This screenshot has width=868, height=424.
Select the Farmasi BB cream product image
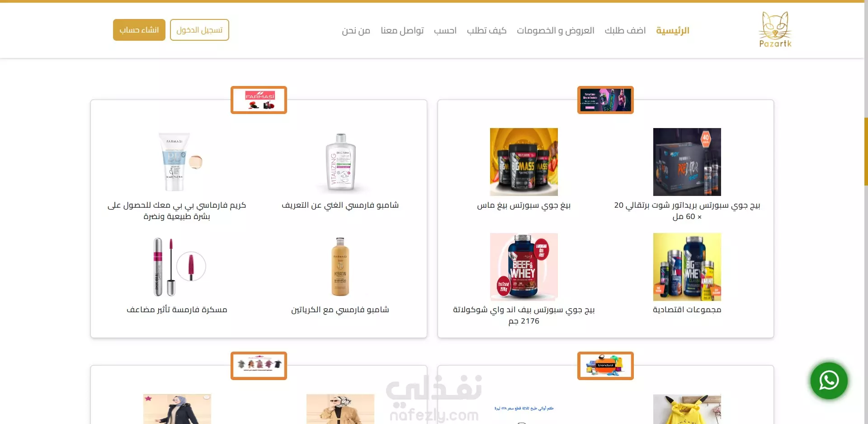pyautogui.click(x=177, y=162)
